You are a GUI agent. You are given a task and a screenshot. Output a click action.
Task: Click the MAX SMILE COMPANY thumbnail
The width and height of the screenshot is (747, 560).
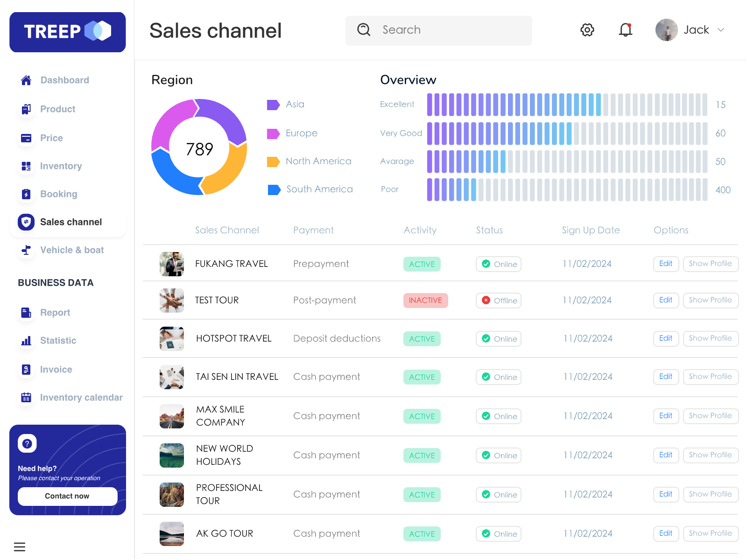pyautogui.click(x=172, y=416)
